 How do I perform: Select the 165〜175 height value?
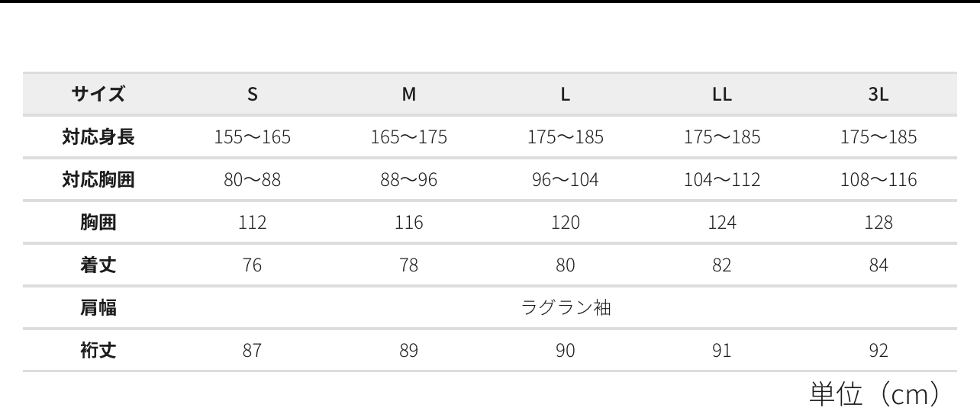pyautogui.click(x=409, y=137)
